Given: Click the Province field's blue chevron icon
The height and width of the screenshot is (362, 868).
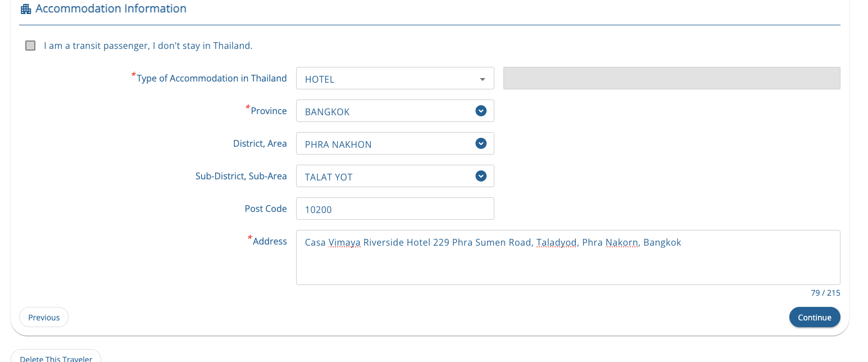Looking at the screenshot, I should tap(480, 111).
